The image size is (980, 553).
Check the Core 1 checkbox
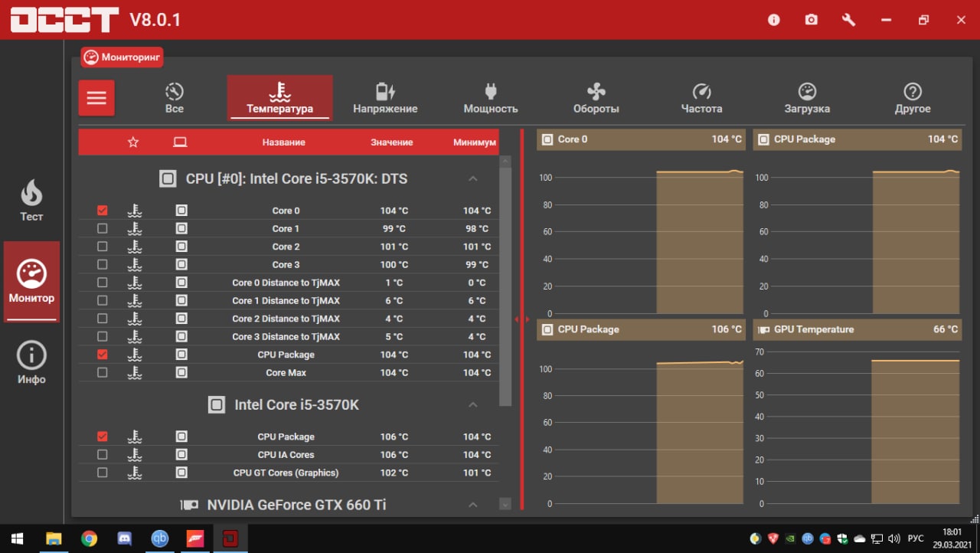103,228
